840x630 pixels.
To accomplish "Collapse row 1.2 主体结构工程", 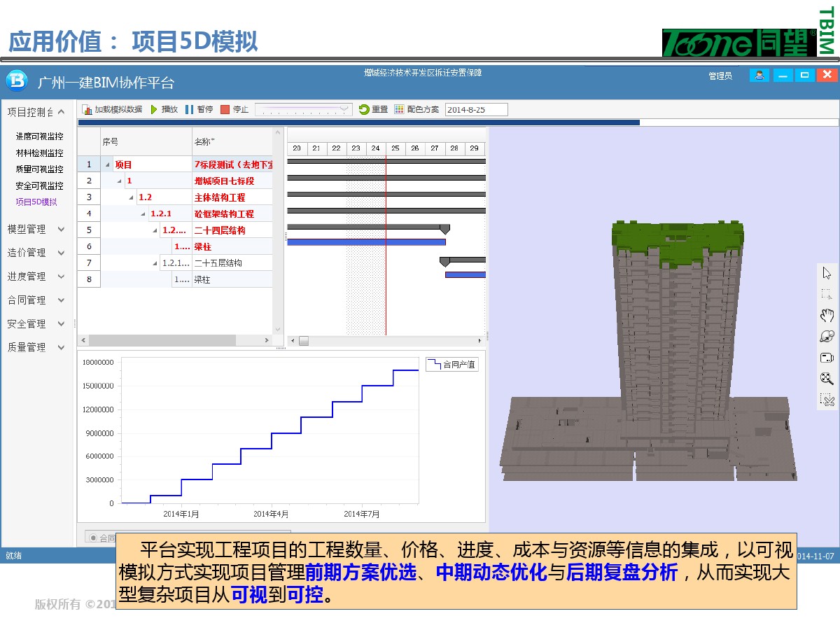I will click(x=131, y=198).
